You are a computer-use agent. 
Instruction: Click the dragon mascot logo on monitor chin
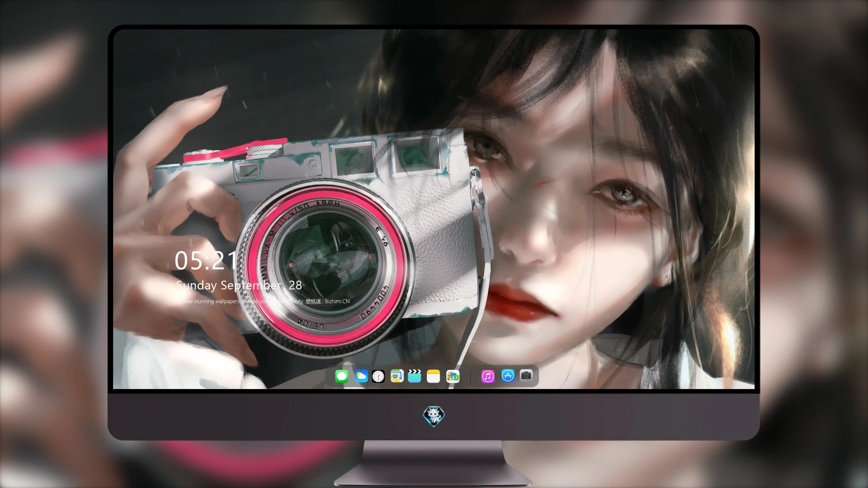pyautogui.click(x=434, y=416)
